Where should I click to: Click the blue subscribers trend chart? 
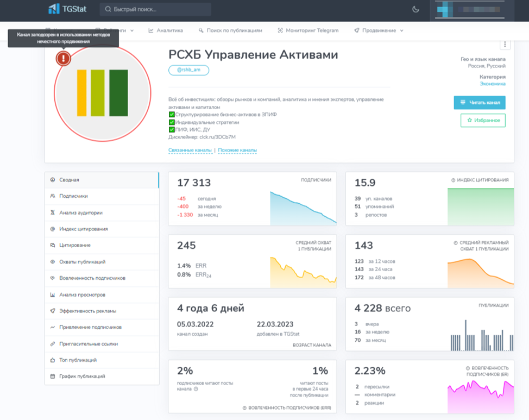pyautogui.click(x=303, y=208)
